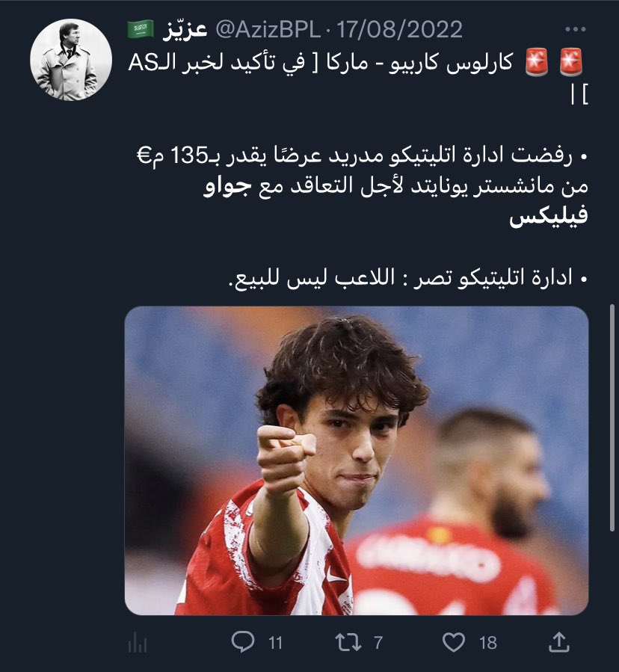Click the first tweet line mentioning AS
619x672 pixels.
click(x=321, y=63)
